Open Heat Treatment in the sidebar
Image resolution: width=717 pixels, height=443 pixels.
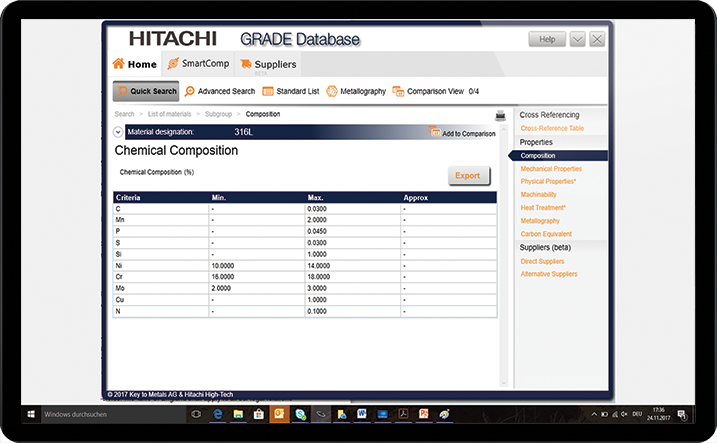click(543, 208)
